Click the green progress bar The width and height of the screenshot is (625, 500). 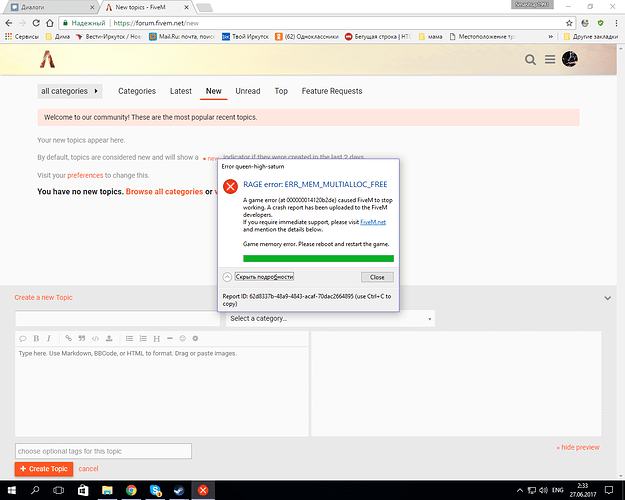pos(318,258)
